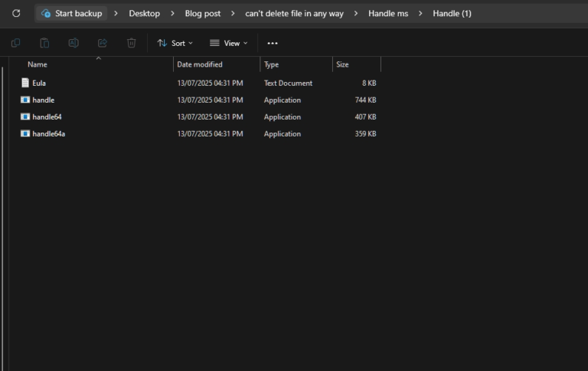
Task: Select the Eula file name
Action: (39, 83)
